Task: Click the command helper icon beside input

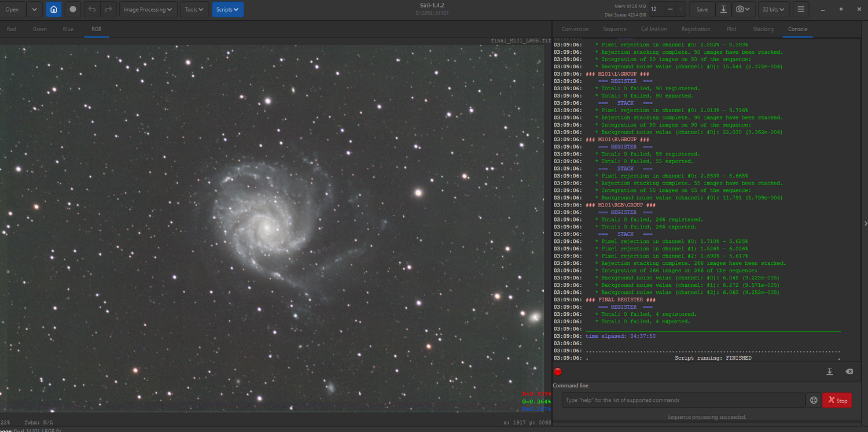Action: (814, 400)
